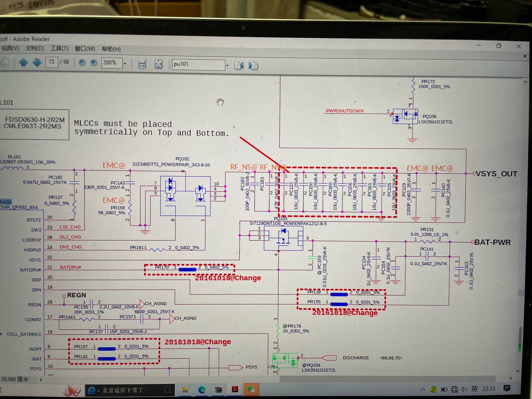This screenshot has height=399, width=532.
Task: Zoom in with the plus button
Action: tap(94, 63)
